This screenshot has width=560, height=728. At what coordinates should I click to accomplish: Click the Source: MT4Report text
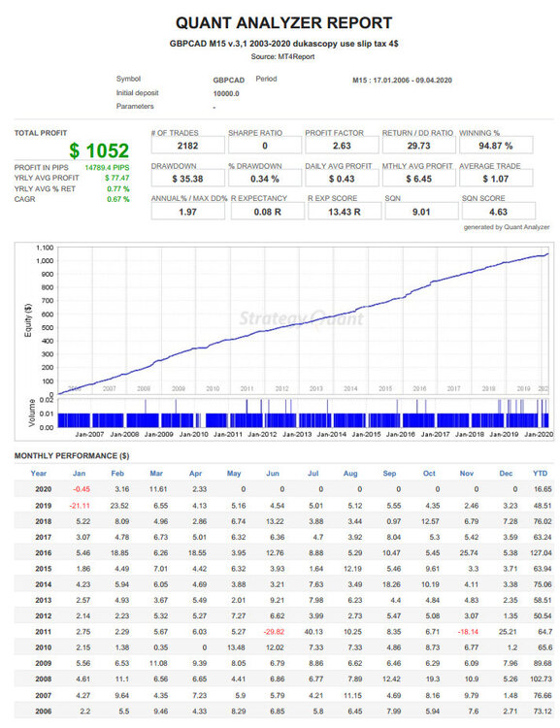click(x=282, y=56)
